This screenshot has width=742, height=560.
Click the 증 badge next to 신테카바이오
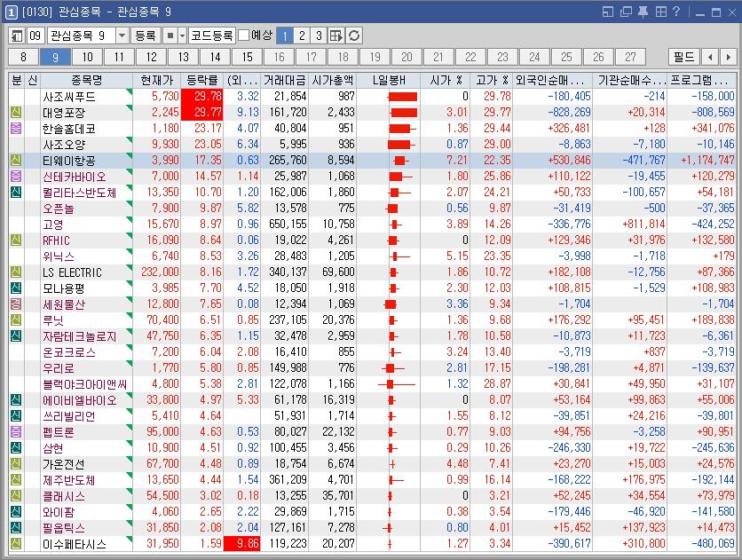(16, 177)
